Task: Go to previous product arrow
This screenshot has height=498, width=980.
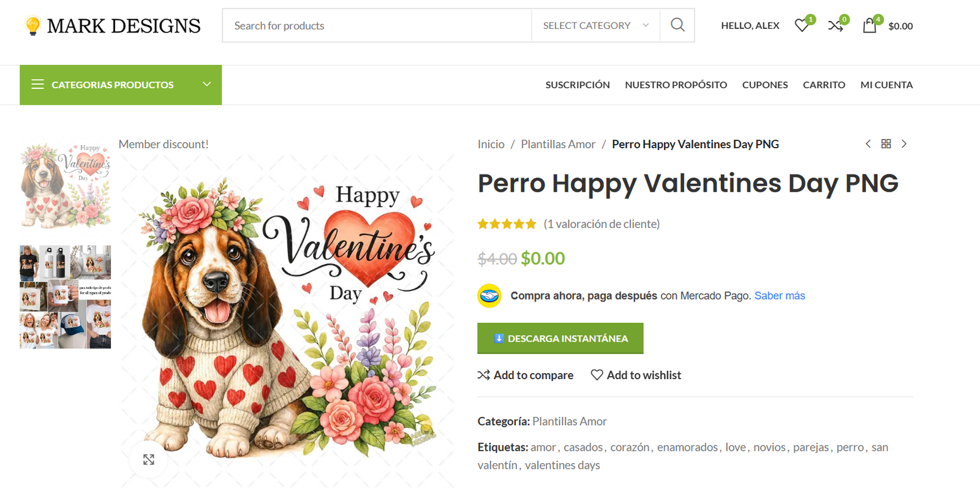Action: pyautogui.click(x=868, y=144)
